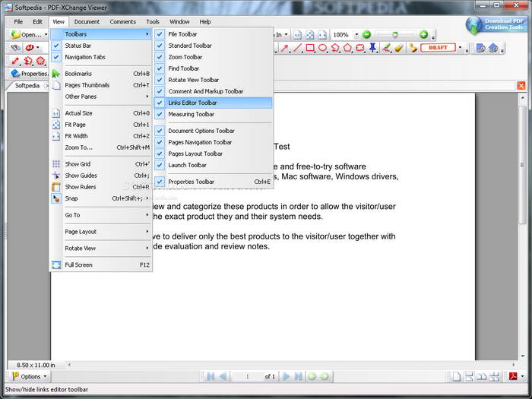Toggle Navigation Tabs in View menu
This screenshot has width=532, height=399.
[101, 57]
